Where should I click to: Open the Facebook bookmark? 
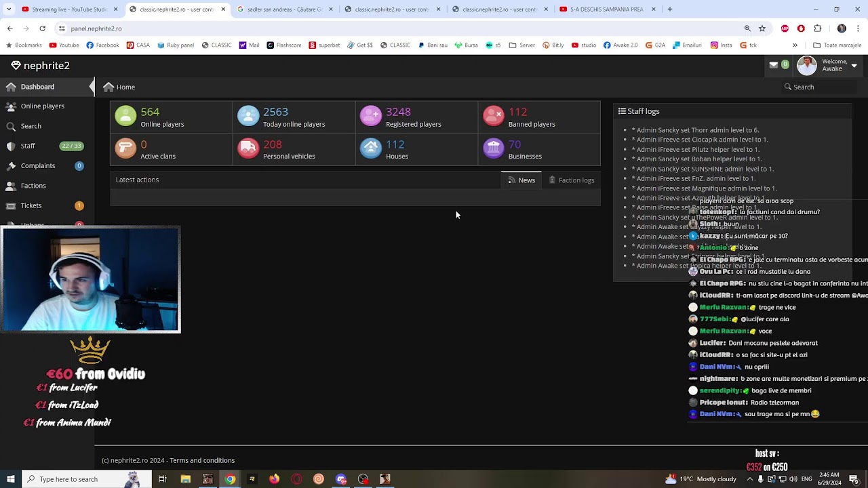(102, 45)
